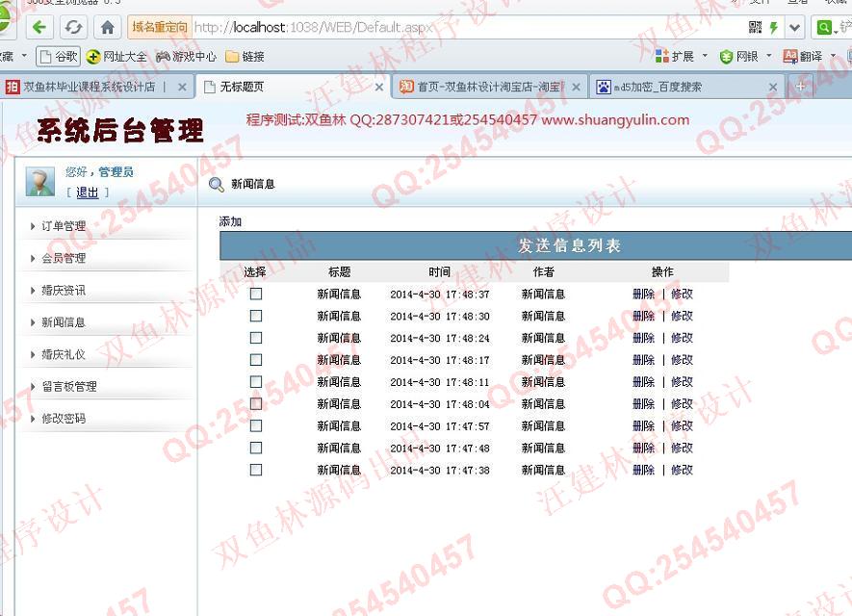852x616 pixels.
Task: Edit the news entry from 17:47:57
Action: pyautogui.click(x=682, y=425)
